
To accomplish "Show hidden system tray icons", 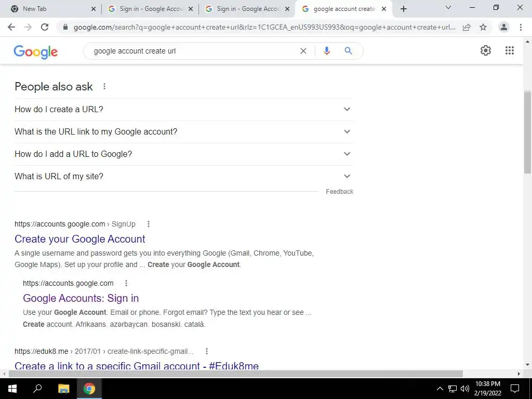I will click(440, 389).
